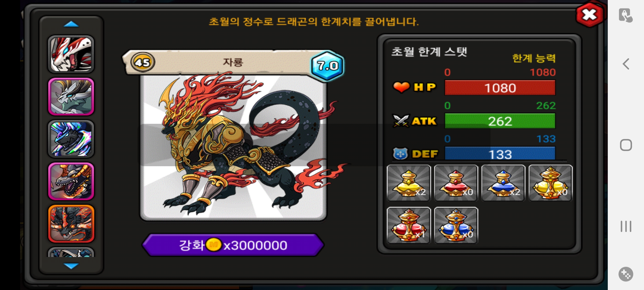
Task: Tap the purple 강화 x3000000 enhance button
Action: (x=233, y=245)
